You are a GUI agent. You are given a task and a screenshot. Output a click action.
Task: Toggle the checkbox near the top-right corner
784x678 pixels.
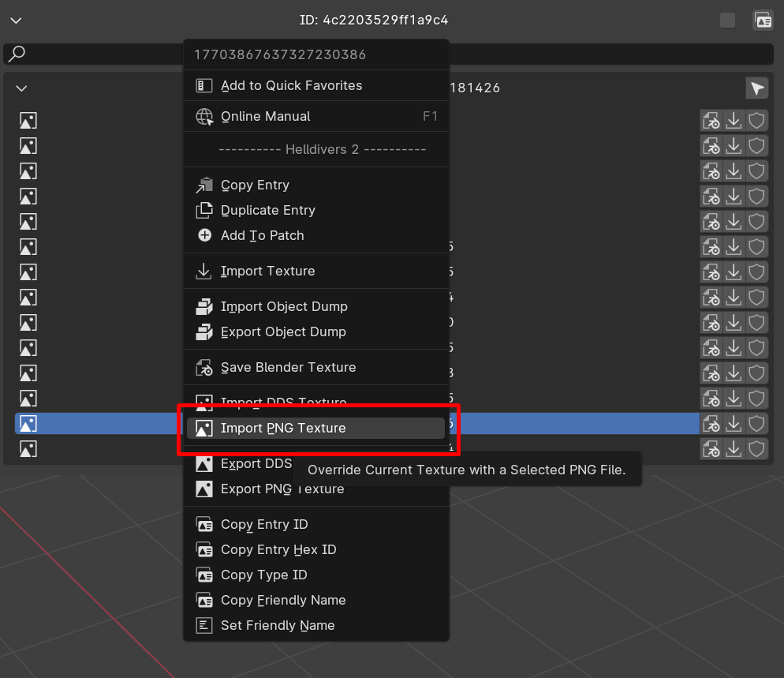[x=727, y=20]
